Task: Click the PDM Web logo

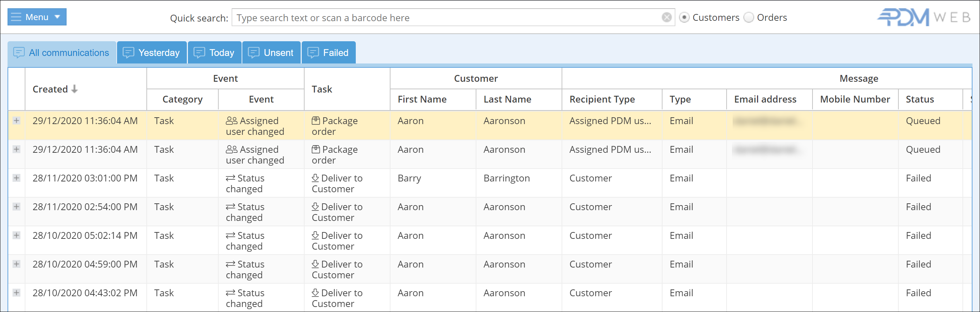Action: tap(923, 18)
